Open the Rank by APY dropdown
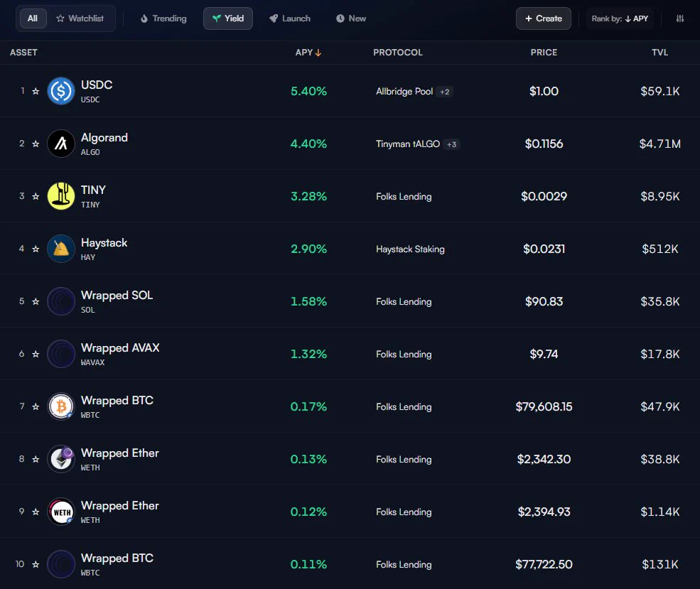The width and height of the screenshot is (700, 589). 620,18
